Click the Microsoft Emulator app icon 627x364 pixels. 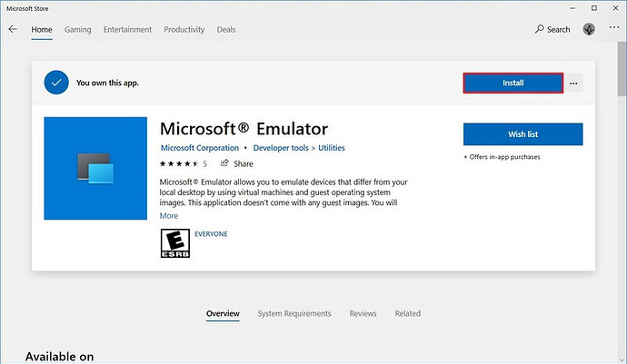tap(95, 168)
